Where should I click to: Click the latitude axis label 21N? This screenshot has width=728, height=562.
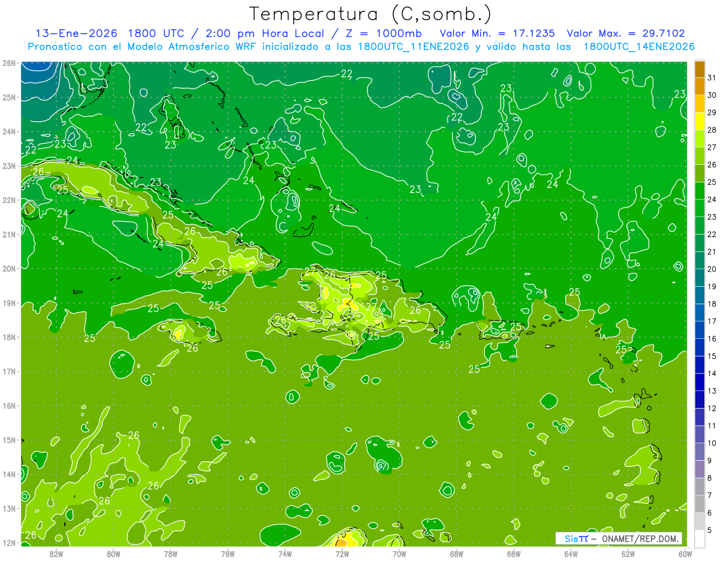click(x=8, y=235)
